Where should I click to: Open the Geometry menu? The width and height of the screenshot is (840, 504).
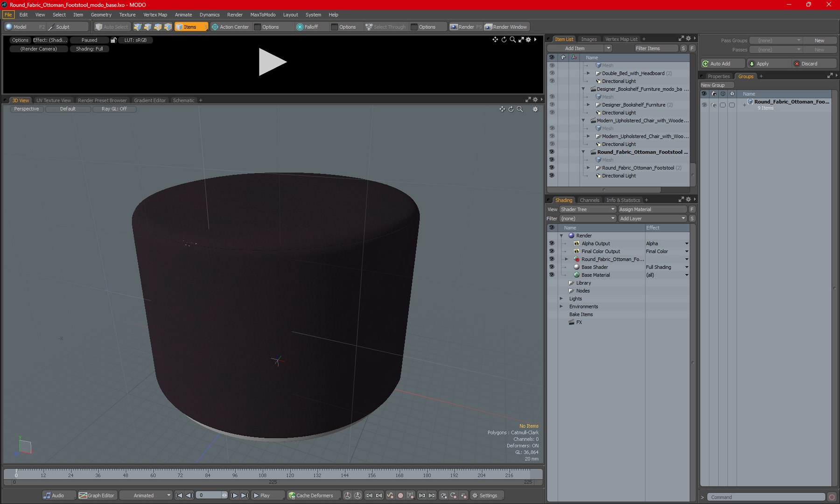[x=101, y=15]
